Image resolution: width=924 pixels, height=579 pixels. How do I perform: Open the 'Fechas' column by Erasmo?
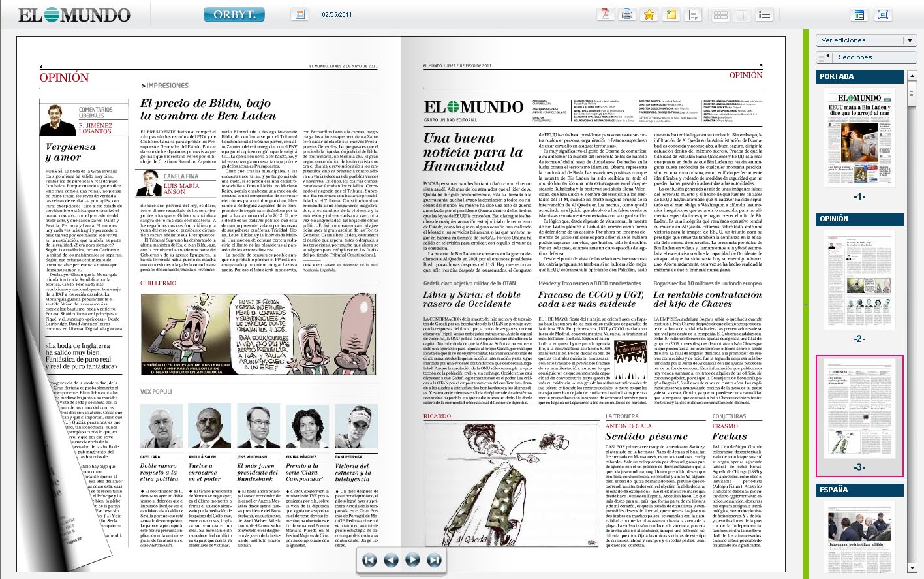(730, 437)
